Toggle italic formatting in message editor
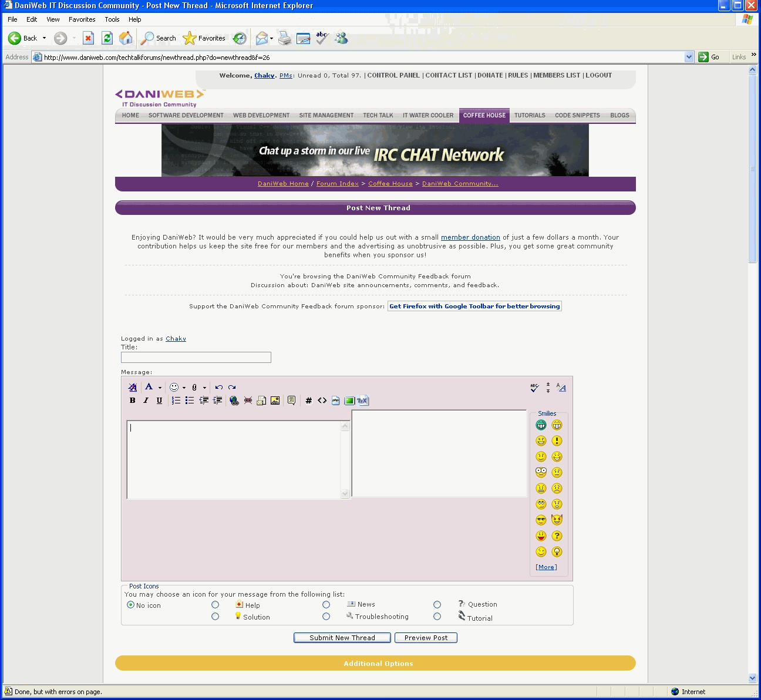Screen dimensions: 761x700 click(x=146, y=401)
